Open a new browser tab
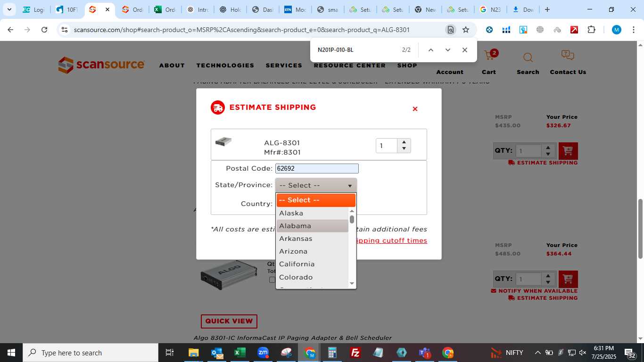The image size is (644, 362). [x=547, y=9]
